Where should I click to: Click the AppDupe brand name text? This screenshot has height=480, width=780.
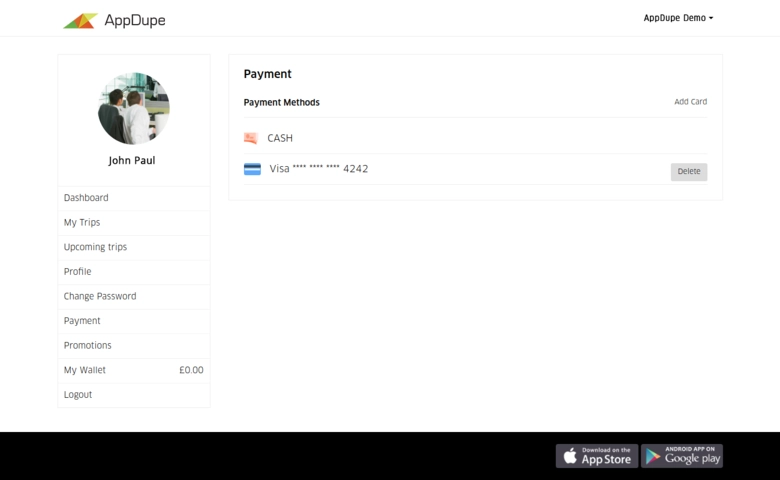click(135, 20)
